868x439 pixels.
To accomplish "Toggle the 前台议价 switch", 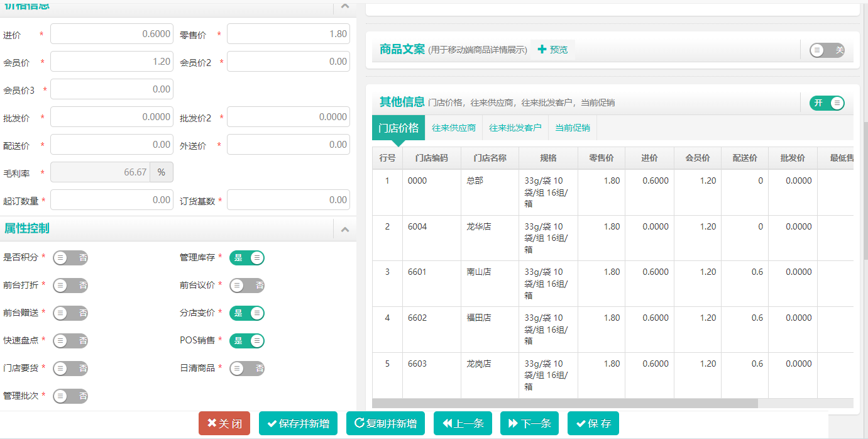I will tap(247, 285).
